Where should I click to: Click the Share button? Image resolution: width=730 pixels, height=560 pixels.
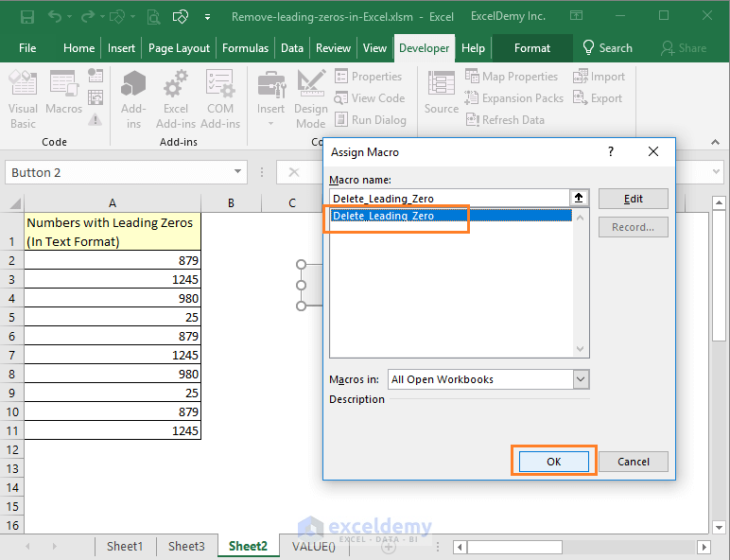coord(684,48)
